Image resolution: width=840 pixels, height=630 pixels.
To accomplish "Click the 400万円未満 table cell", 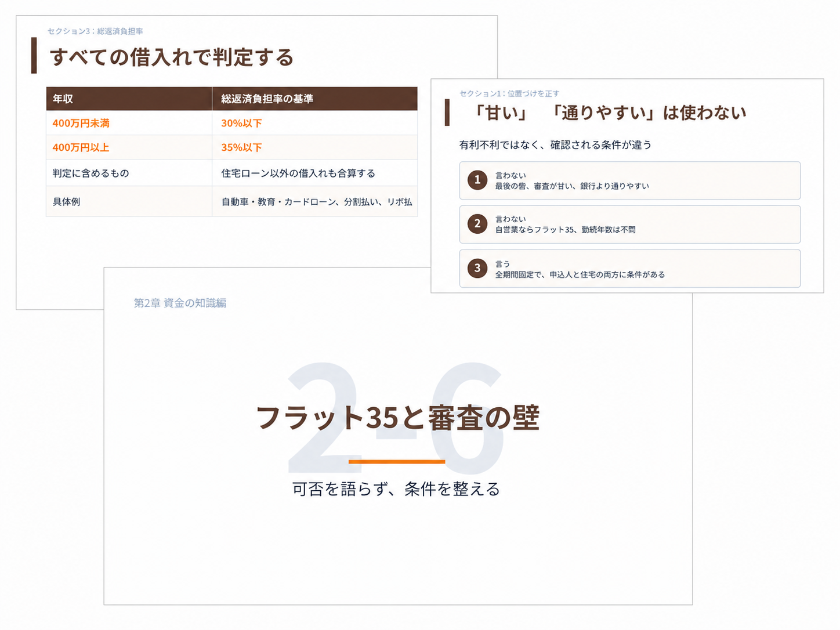I will coord(129,123).
